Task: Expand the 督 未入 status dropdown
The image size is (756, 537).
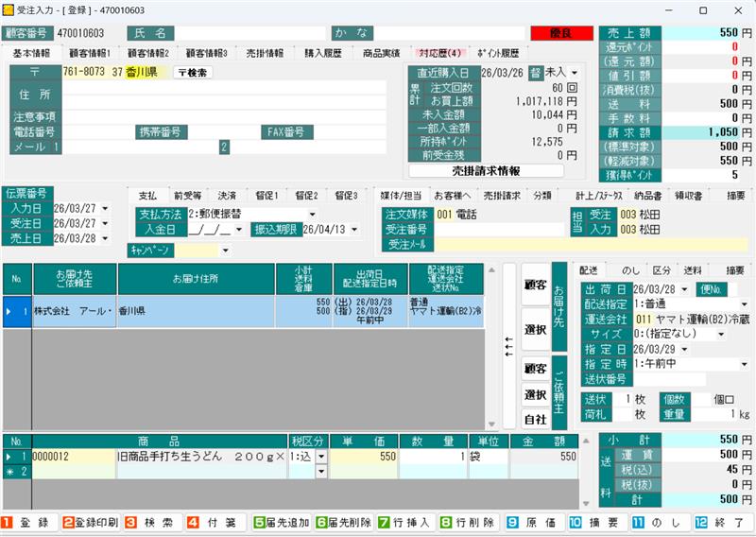Action: (575, 73)
